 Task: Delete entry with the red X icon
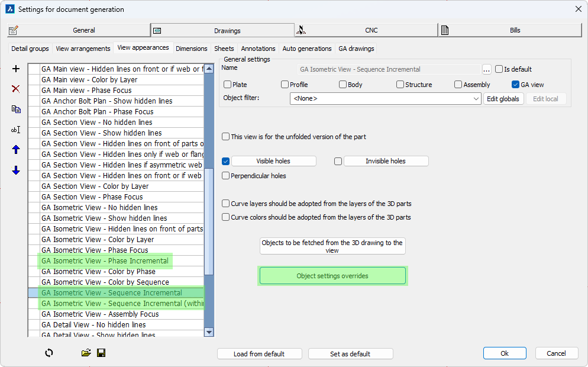tap(16, 89)
